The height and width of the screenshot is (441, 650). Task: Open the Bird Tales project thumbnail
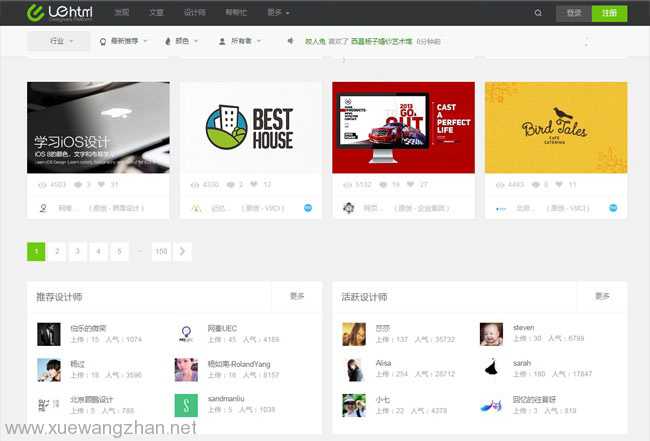[x=555, y=127]
